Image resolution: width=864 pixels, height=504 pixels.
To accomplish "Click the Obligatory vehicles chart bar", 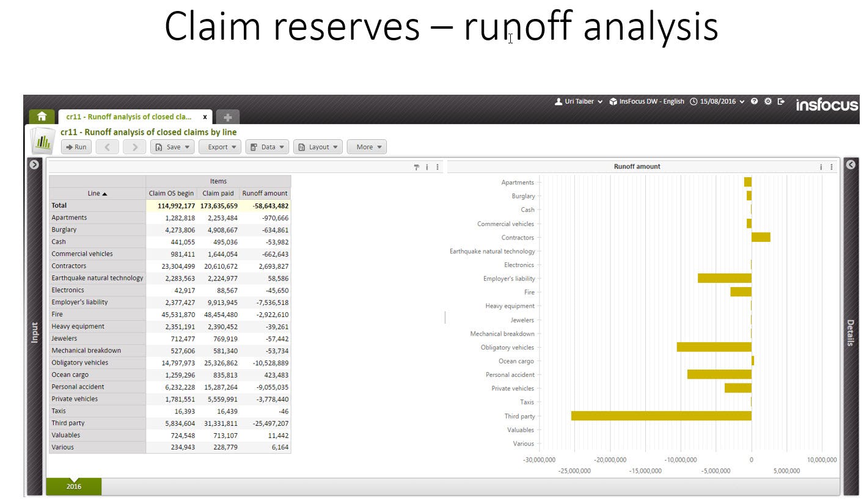I will click(x=714, y=347).
